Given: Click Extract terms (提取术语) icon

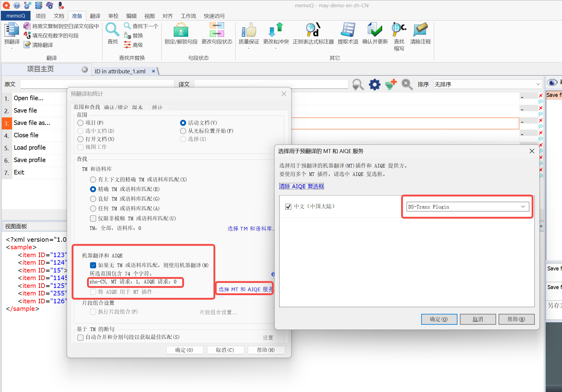Looking at the screenshot, I should (x=348, y=30).
